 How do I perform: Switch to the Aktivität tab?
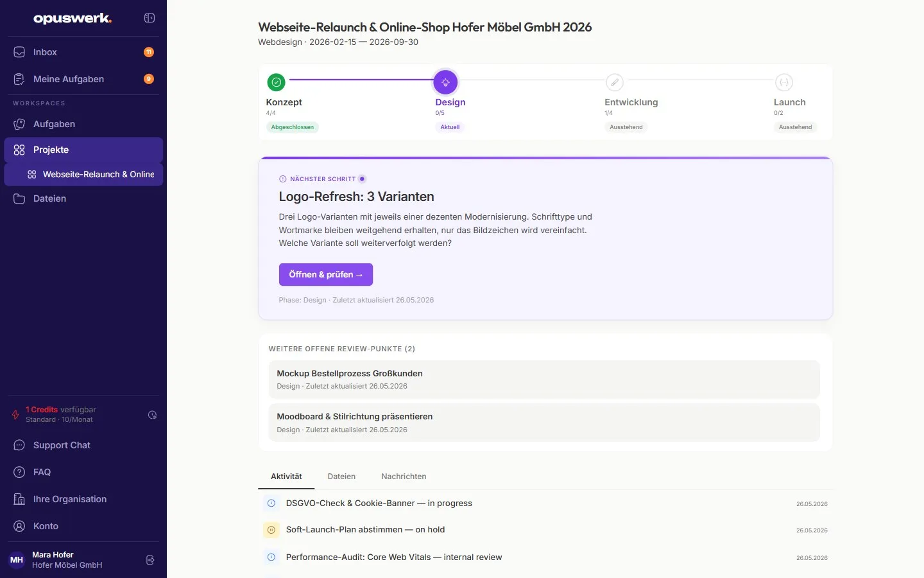(x=286, y=477)
